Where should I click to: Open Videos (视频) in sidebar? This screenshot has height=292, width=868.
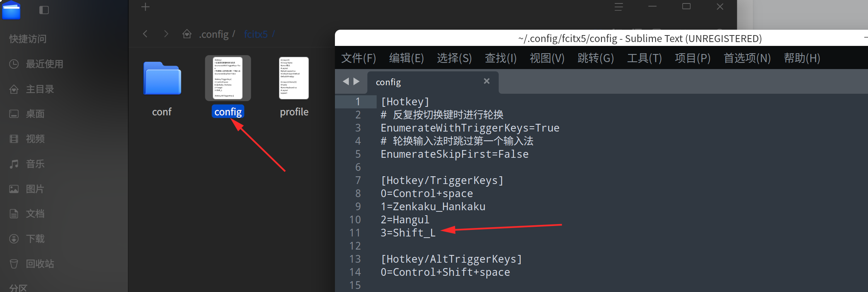[x=27, y=139]
